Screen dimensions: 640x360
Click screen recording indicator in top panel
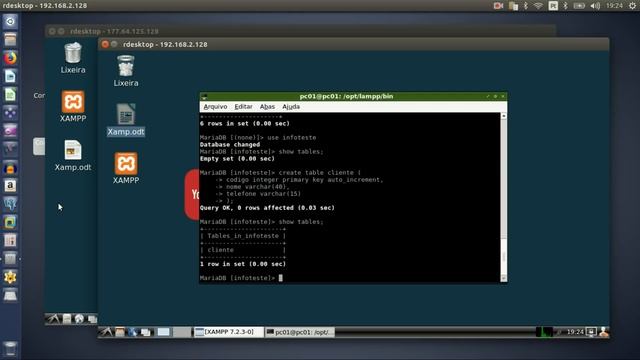(x=498, y=6)
